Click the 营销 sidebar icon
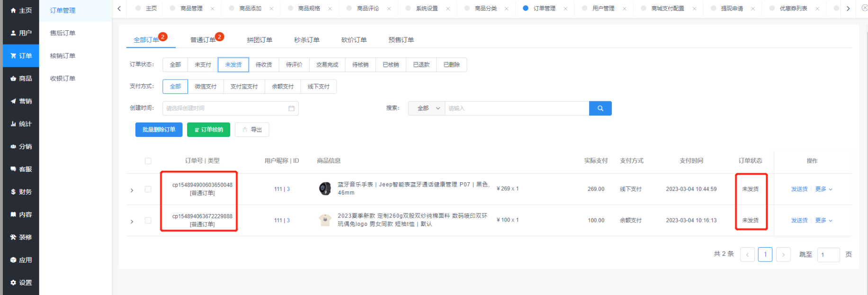Screen dimensions: 868x295 [13, 101]
